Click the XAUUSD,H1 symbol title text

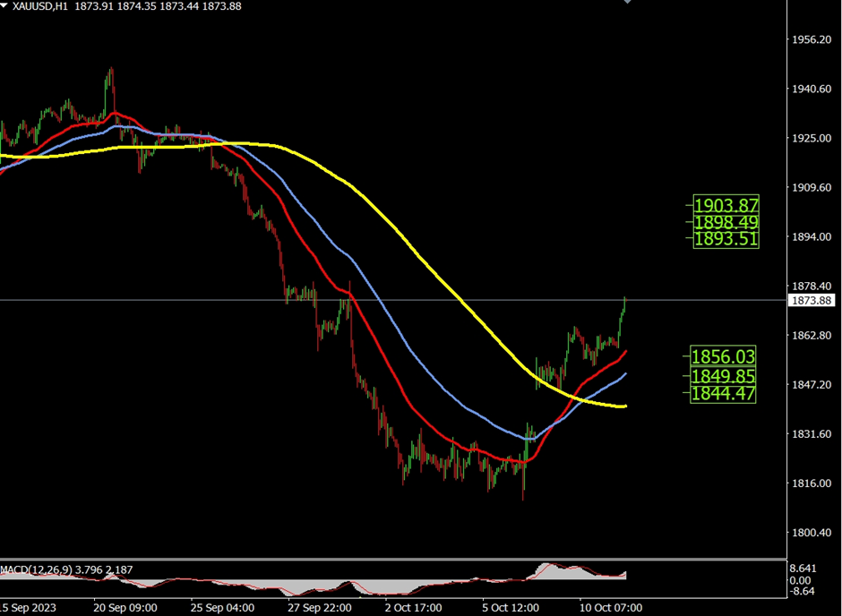(39, 7)
